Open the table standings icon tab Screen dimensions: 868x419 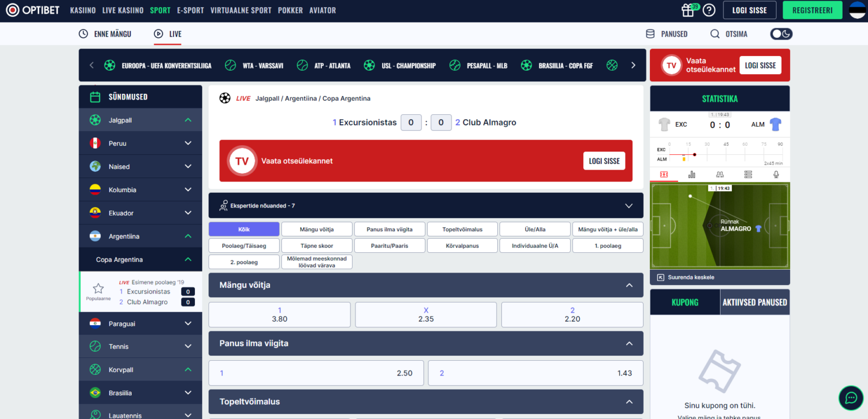748,175
